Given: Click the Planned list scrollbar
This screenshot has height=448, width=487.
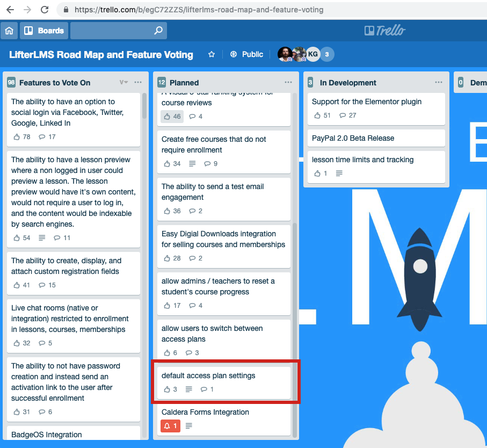Looking at the screenshot, I should (294, 329).
